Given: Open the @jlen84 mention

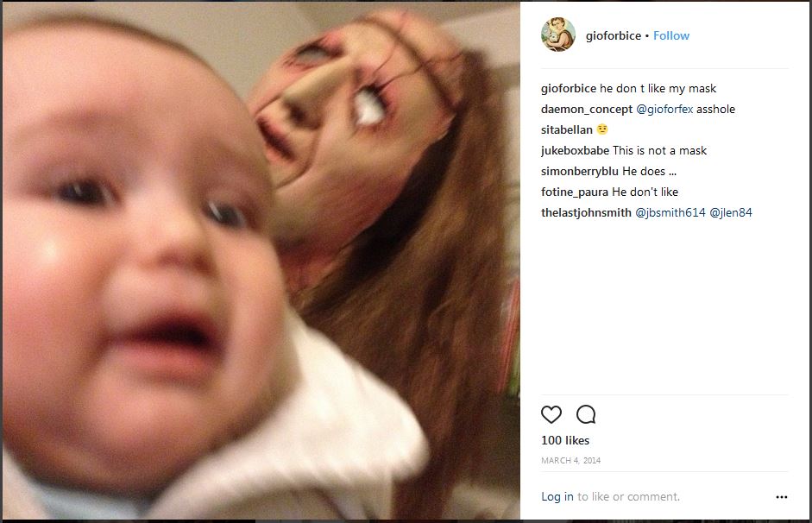Looking at the screenshot, I should point(731,213).
